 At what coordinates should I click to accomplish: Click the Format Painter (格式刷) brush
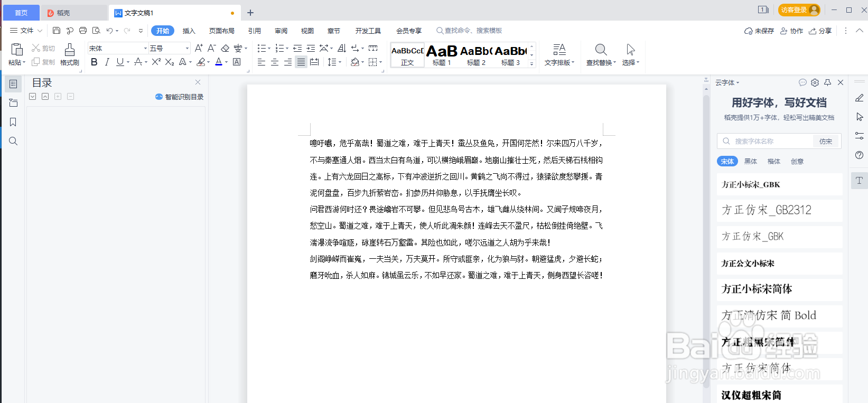[x=70, y=50]
